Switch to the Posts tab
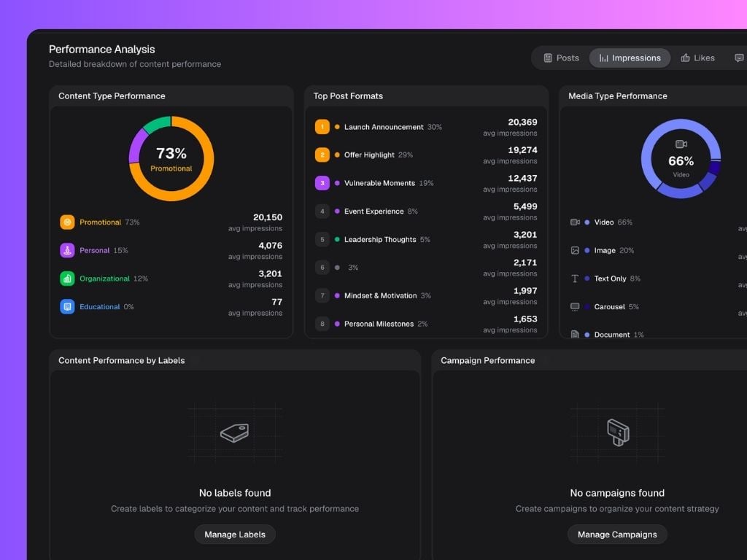Viewport: 747px width, 560px height. tap(561, 58)
